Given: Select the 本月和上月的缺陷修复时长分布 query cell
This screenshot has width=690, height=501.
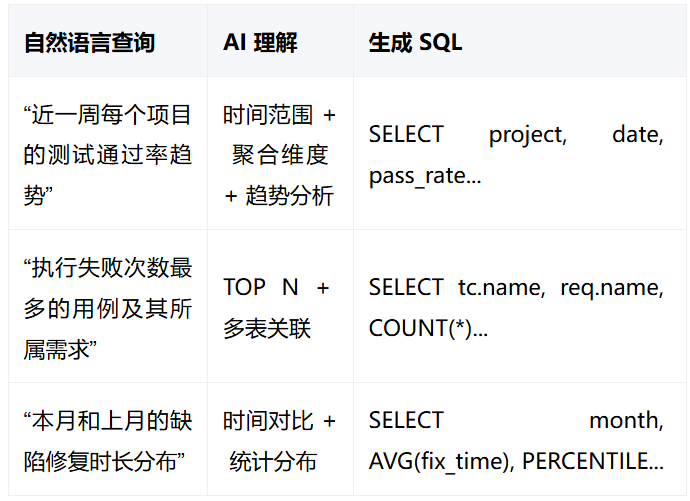Looking at the screenshot, I should 108,440.
